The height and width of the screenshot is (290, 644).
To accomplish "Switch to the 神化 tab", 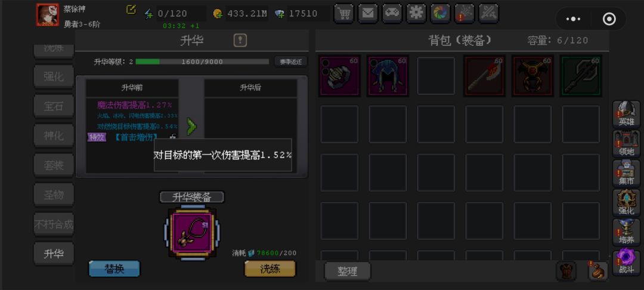I will (x=54, y=136).
